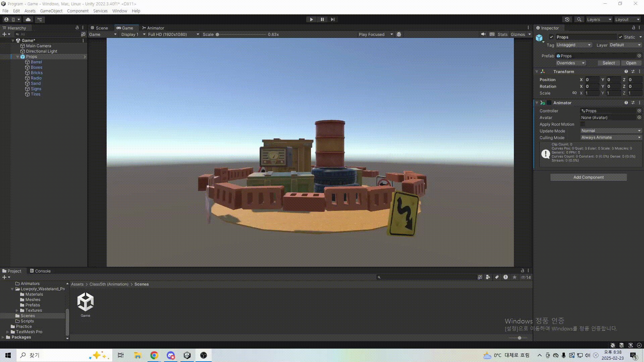Click the Step frame button
The height and width of the screenshot is (362, 644).
332,19
